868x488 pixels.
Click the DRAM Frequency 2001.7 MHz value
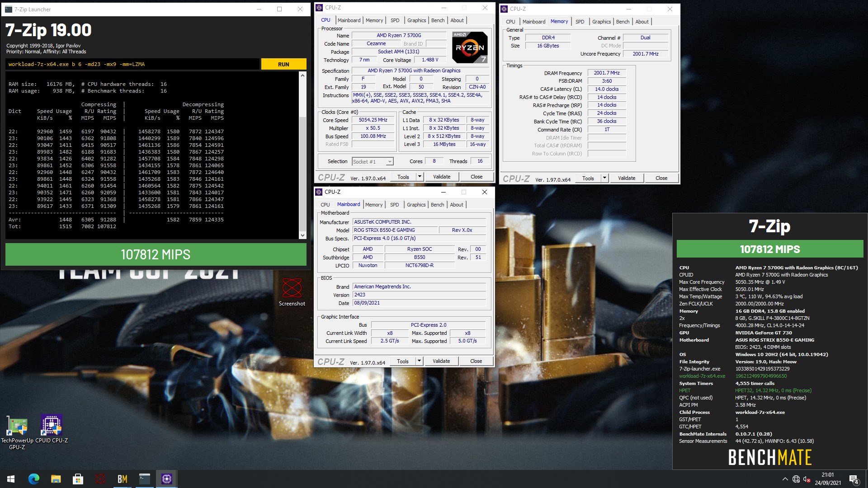click(607, 73)
